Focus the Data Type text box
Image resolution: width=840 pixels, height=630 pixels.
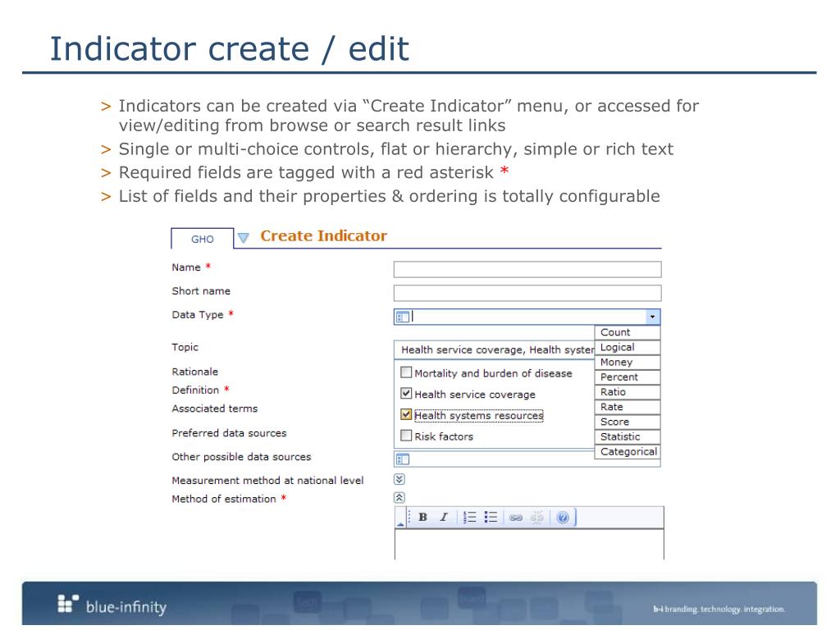[x=527, y=317]
